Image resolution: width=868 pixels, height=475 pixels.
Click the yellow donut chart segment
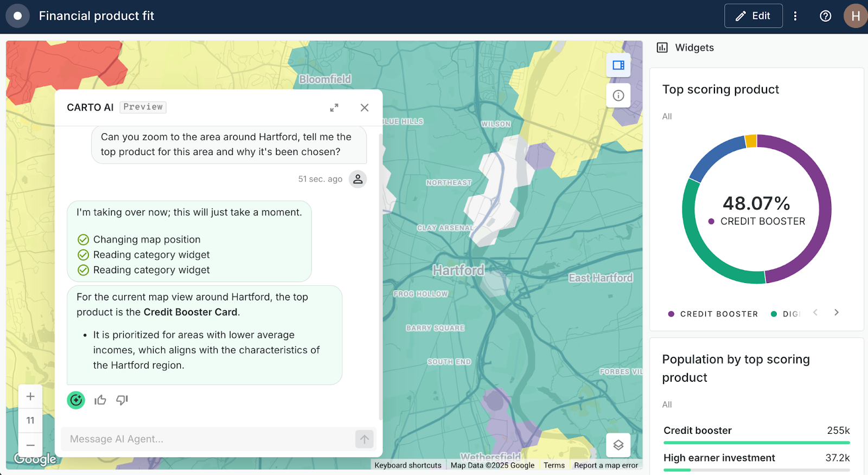click(x=751, y=140)
